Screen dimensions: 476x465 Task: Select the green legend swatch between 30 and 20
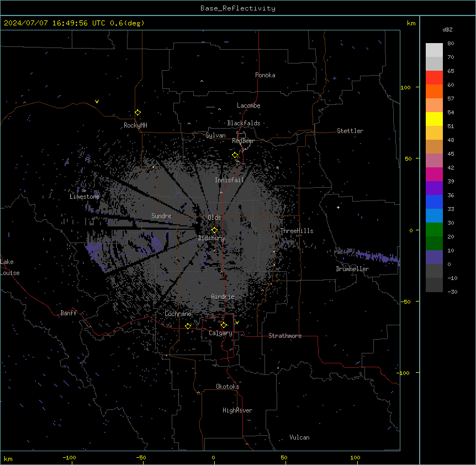point(434,230)
